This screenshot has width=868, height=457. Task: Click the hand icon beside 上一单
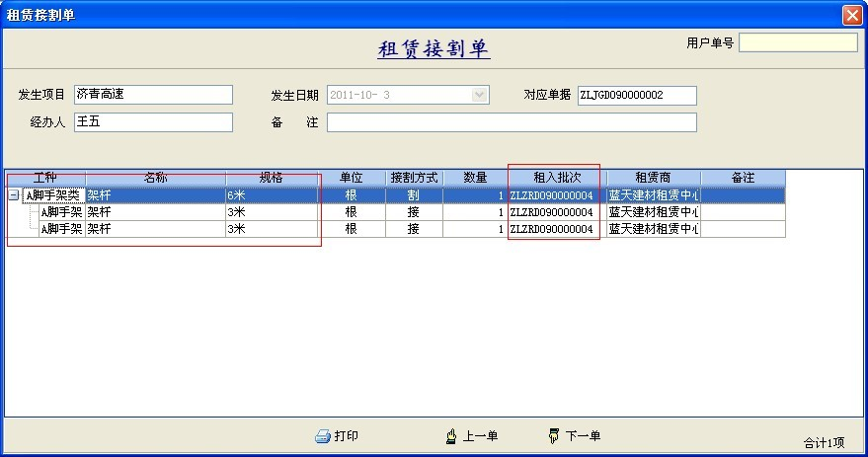click(451, 436)
